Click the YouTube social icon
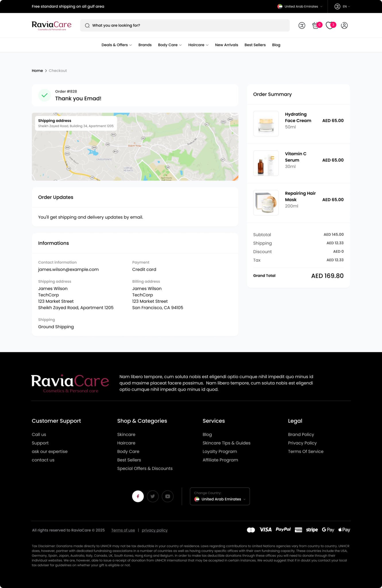 point(168,496)
